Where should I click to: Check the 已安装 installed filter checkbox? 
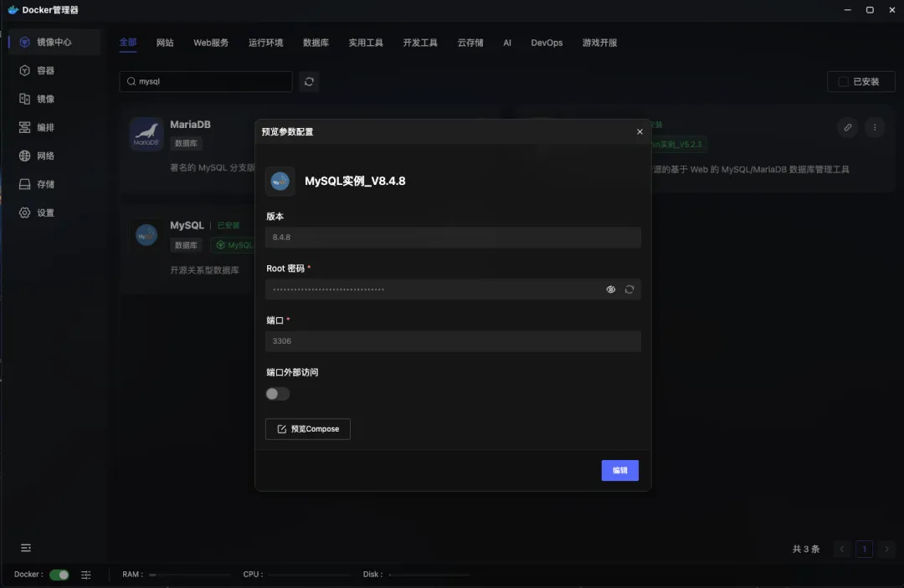[x=843, y=82]
